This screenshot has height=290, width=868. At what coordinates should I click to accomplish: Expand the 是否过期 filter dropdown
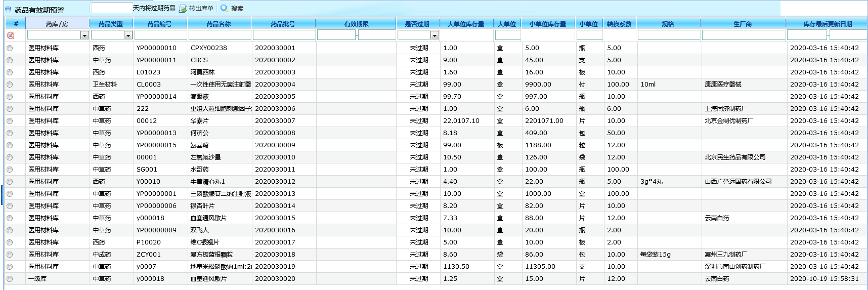tap(435, 35)
